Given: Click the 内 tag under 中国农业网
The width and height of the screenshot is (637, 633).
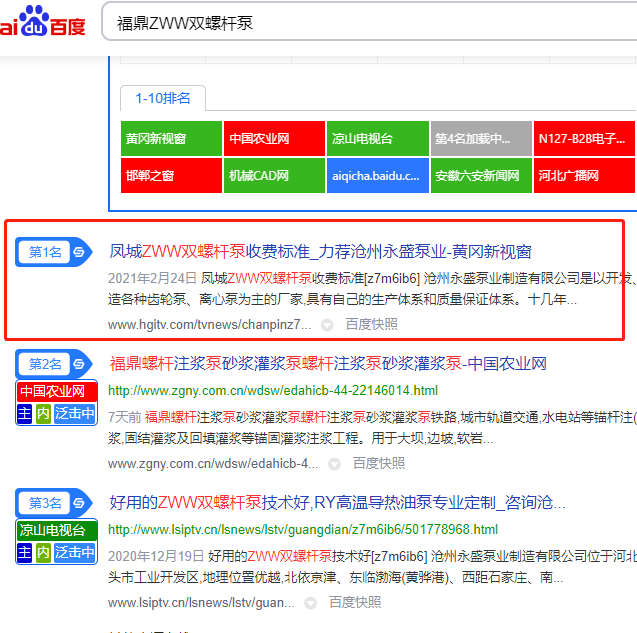Looking at the screenshot, I should 43,414.
